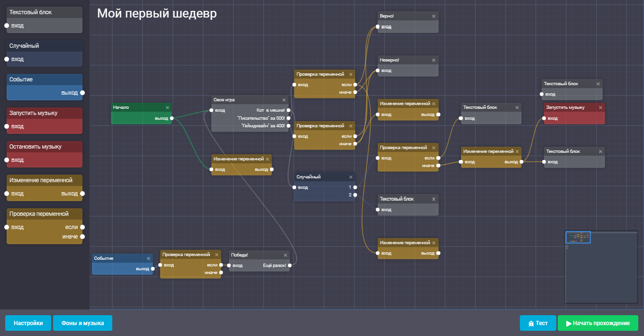Open "Настройки" from the bottom bar
The height and width of the screenshot is (336, 644).
(28, 323)
